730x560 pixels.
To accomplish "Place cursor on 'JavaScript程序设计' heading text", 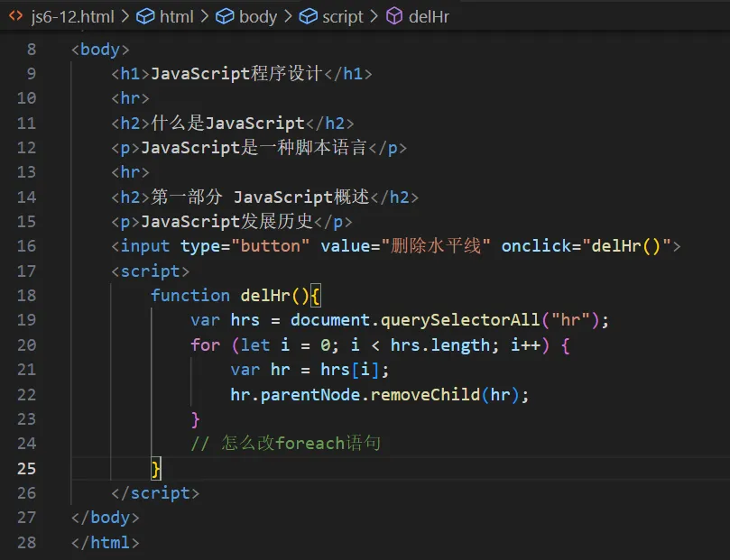I will coord(236,73).
